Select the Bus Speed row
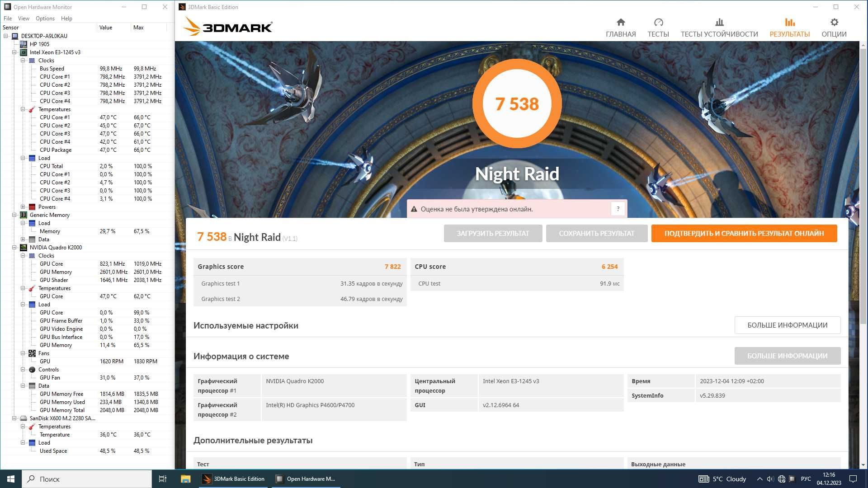The height and width of the screenshot is (488, 868). [87, 69]
